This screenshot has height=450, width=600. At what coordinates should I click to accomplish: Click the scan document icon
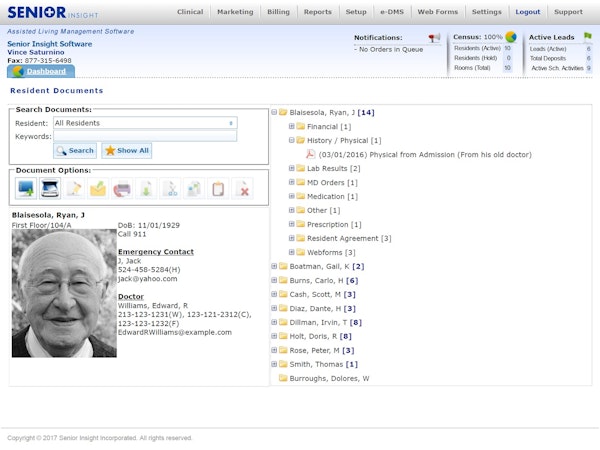pyautogui.click(x=49, y=188)
